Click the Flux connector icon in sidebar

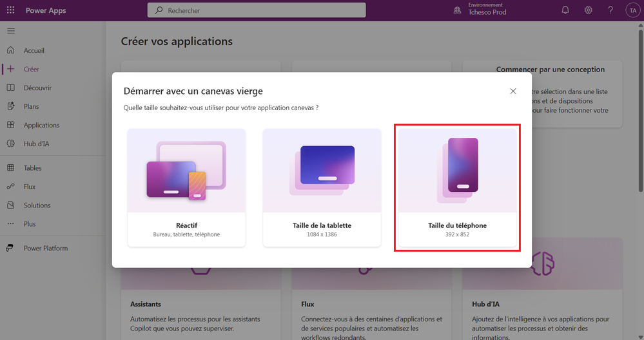click(x=11, y=186)
